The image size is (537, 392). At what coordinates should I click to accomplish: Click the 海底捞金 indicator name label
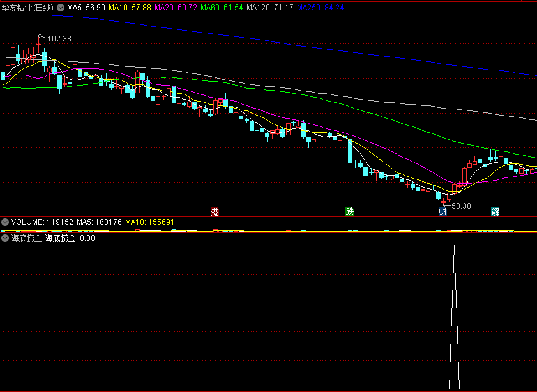[x=26, y=238]
